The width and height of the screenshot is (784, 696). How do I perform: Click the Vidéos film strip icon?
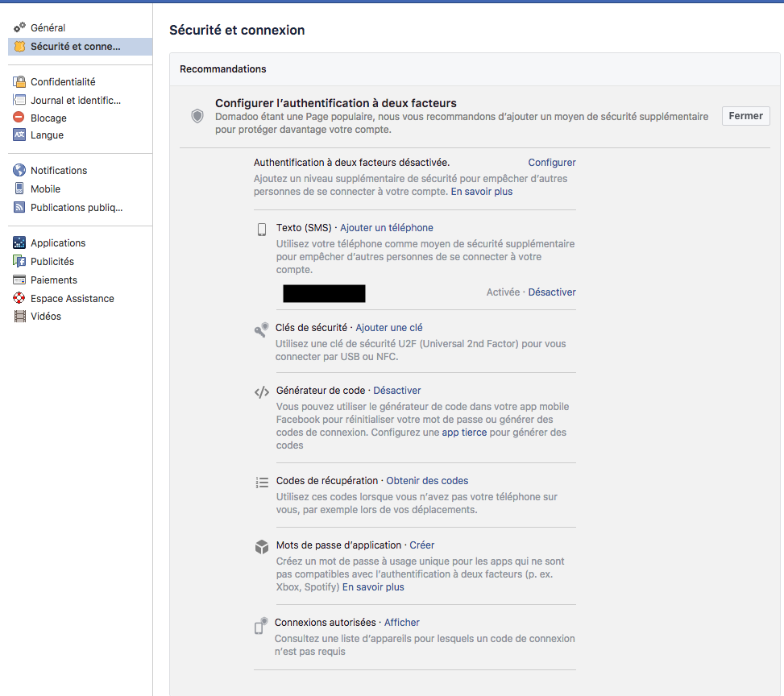[x=19, y=316]
